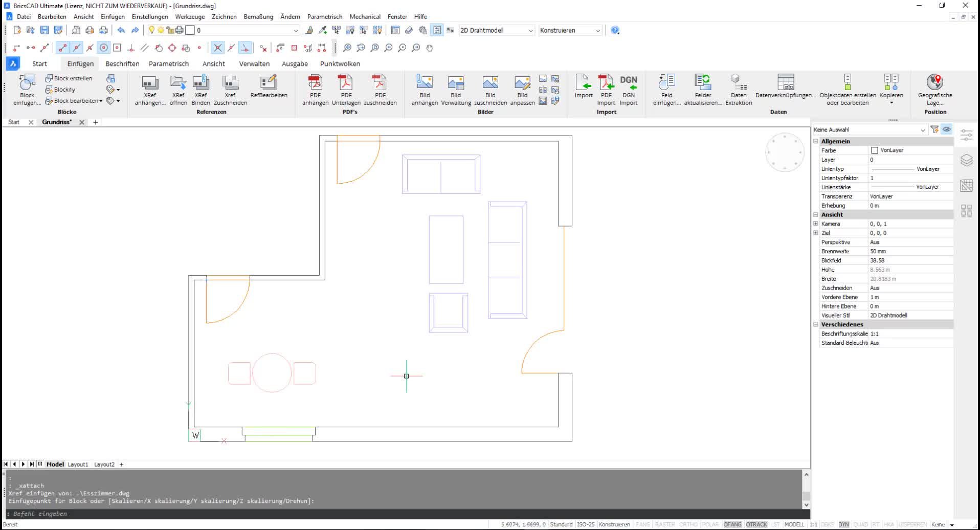Viewport: 980px width, 530px height.
Task: Expand the Kamera property row
Action: coord(816,224)
